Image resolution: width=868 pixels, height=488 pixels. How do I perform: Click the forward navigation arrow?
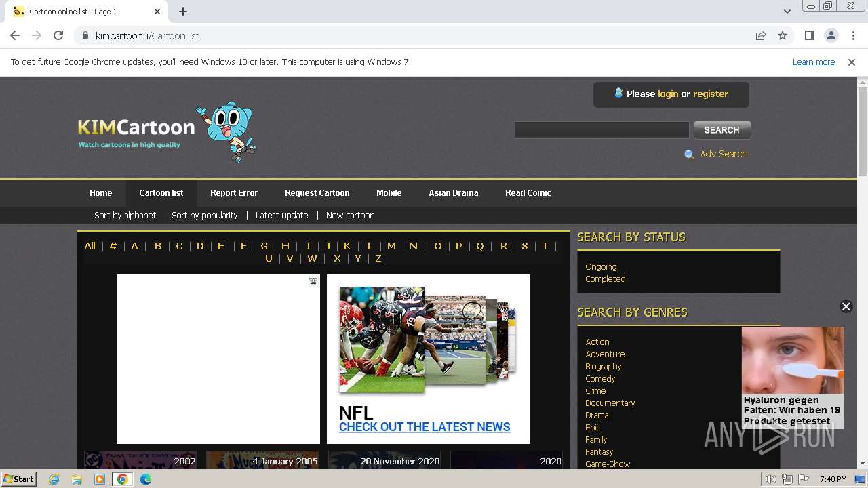[37, 35]
